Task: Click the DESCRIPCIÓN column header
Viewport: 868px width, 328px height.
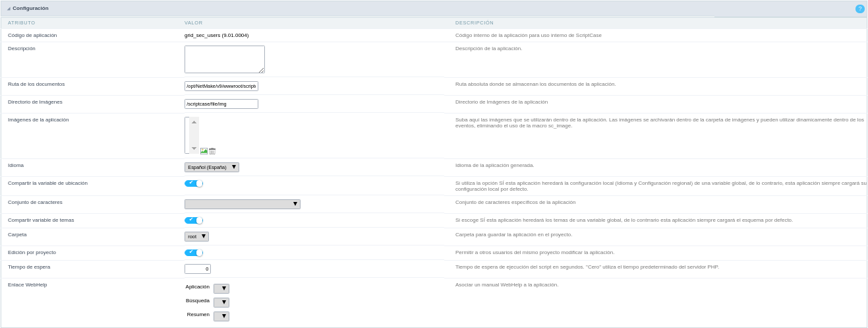Action: coord(475,23)
